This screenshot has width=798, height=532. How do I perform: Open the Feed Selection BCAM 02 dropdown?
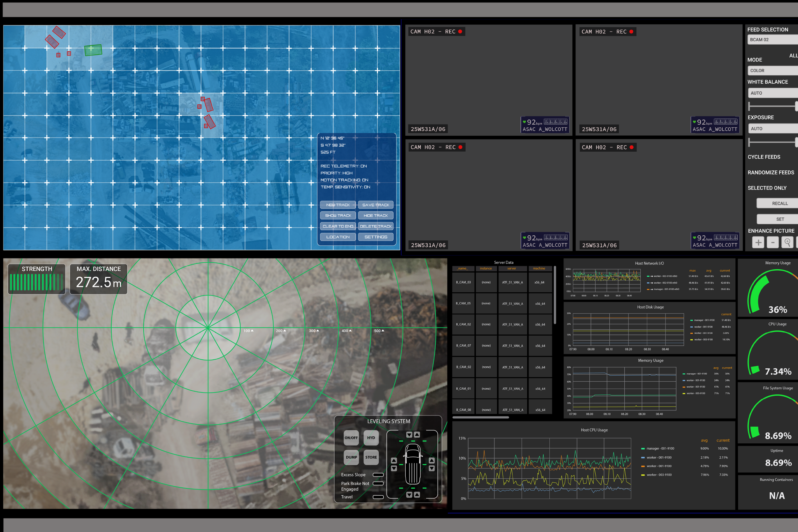(x=772, y=40)
